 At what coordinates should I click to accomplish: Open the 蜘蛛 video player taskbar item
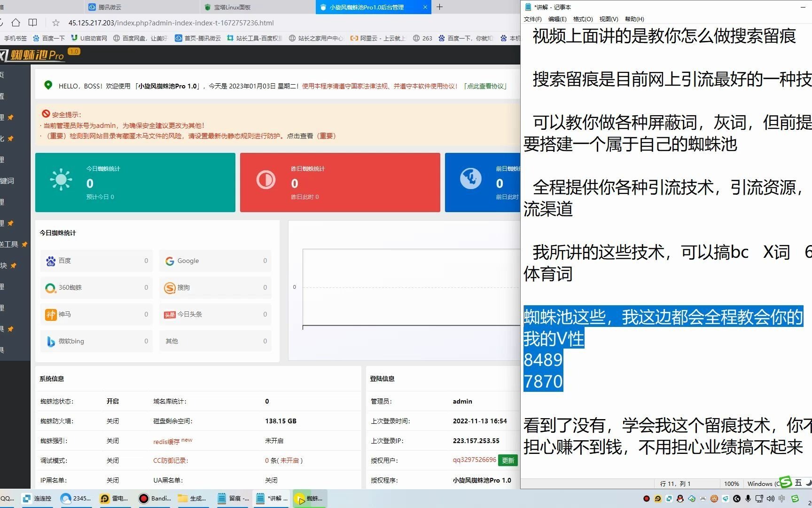point(309,499)
